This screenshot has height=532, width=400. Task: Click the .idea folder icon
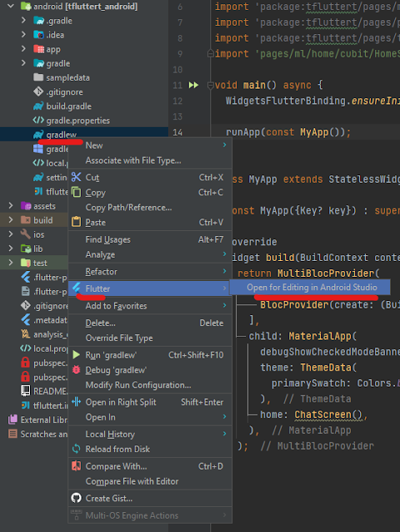pyautogui.click(x=38, y=35)
